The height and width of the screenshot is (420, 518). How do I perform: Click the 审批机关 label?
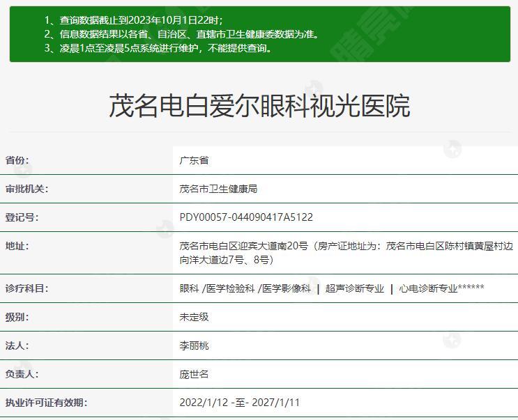(26, 189)
